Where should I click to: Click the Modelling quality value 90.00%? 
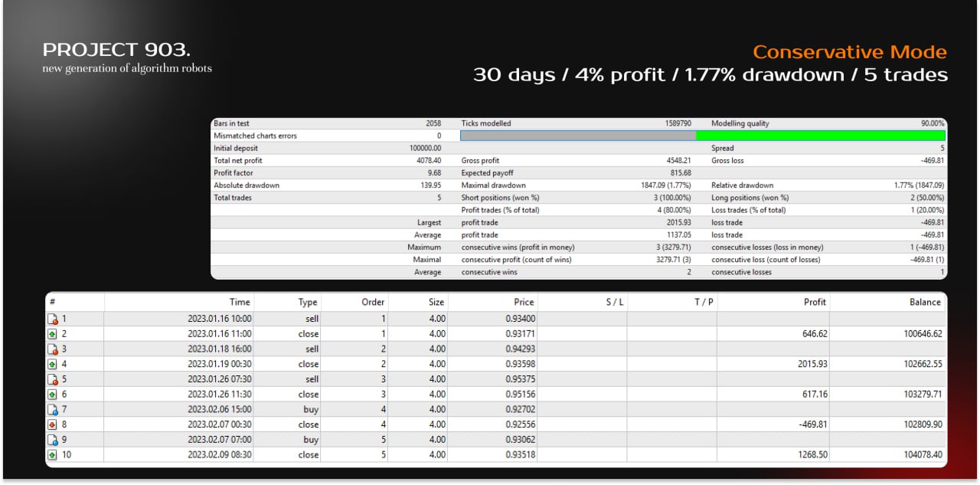tap(932, 123)
